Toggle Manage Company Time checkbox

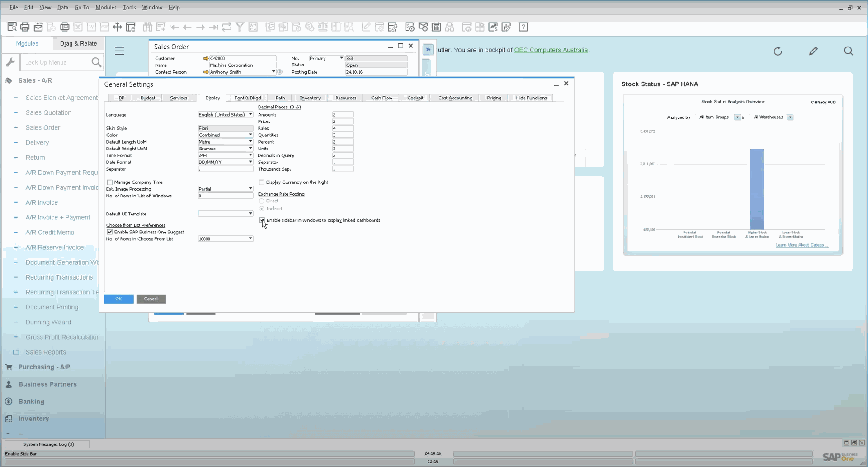[x=109, y=182]
